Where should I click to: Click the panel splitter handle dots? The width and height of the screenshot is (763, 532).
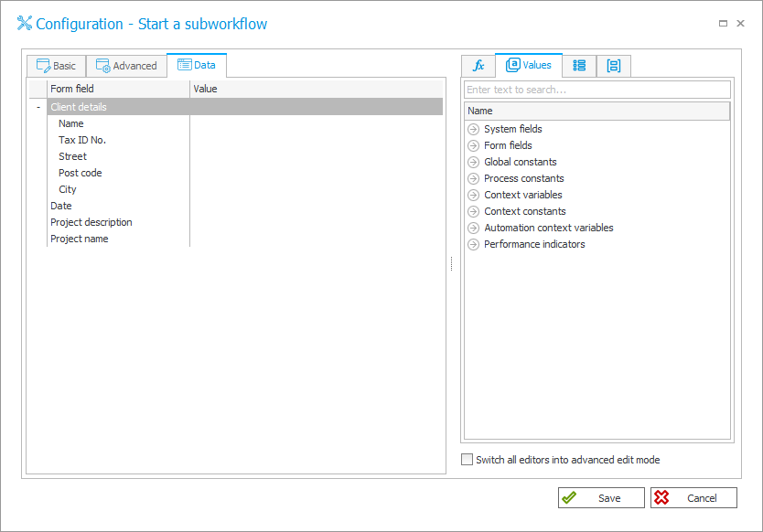tap(452, 263)
